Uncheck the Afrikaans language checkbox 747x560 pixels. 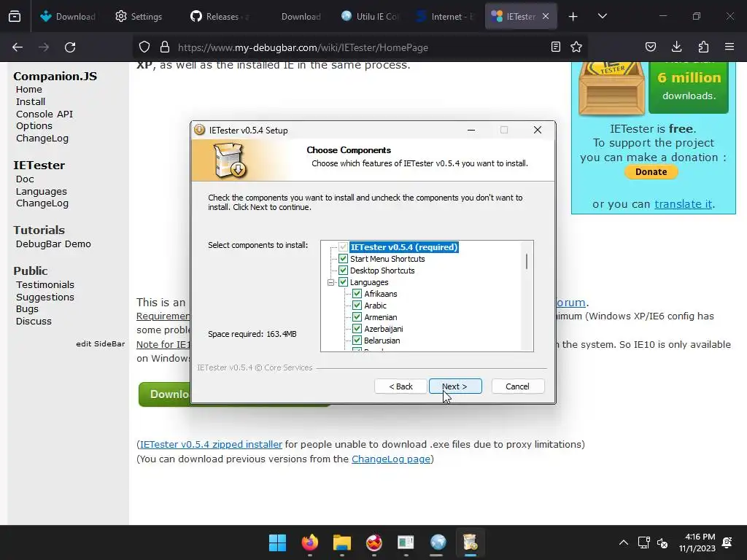(x=357, y=294)
